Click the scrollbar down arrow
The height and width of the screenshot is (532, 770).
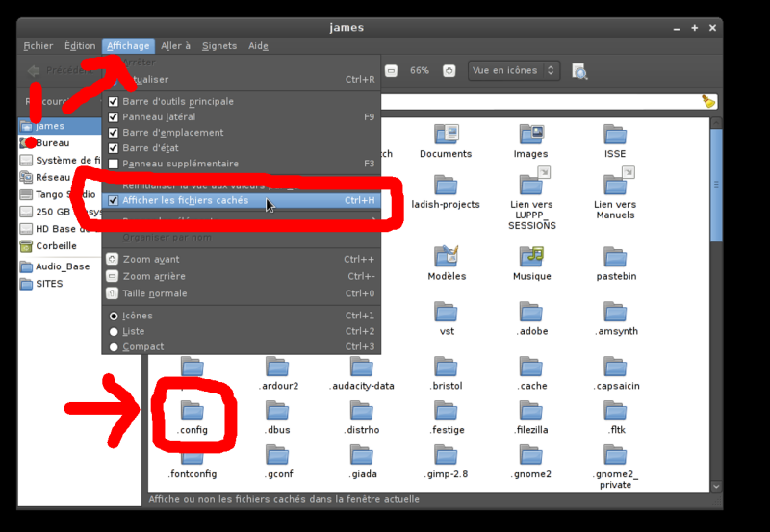coord(716,487)
